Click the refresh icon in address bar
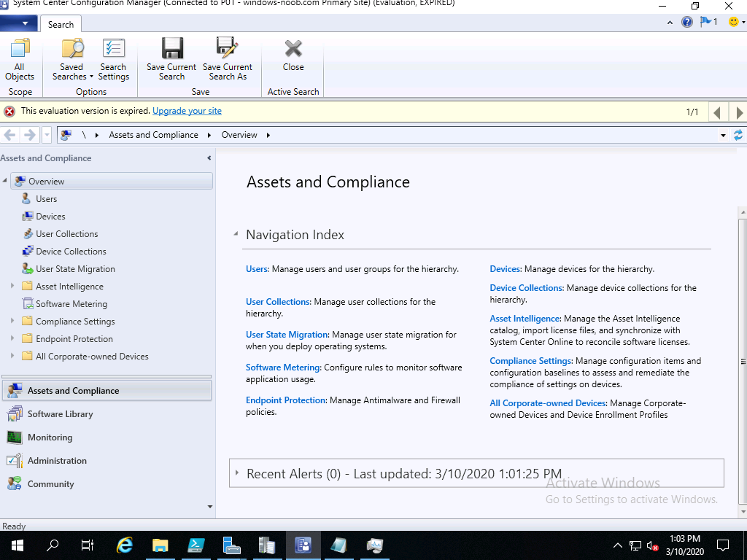The width and height of the screenshot is (747, 560). [738, 135]
